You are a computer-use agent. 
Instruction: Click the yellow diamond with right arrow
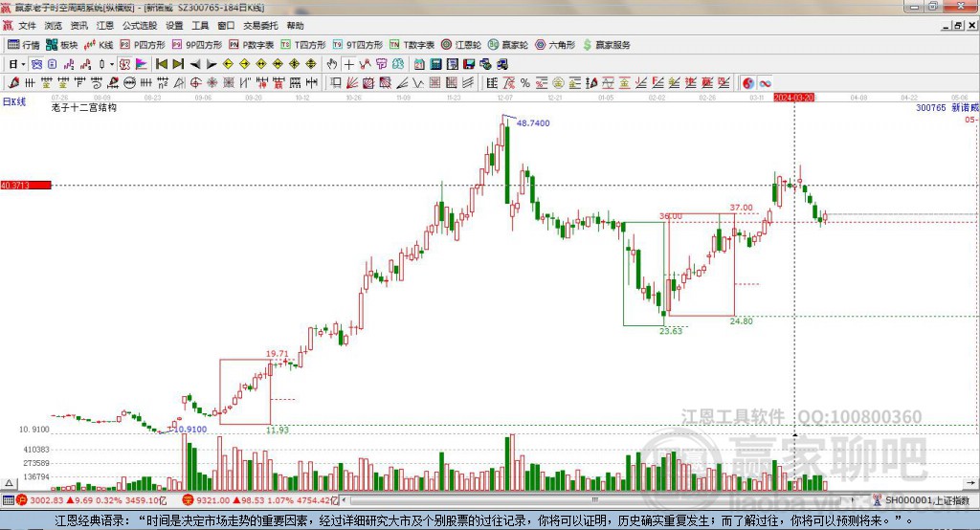[x=244, y=64]
